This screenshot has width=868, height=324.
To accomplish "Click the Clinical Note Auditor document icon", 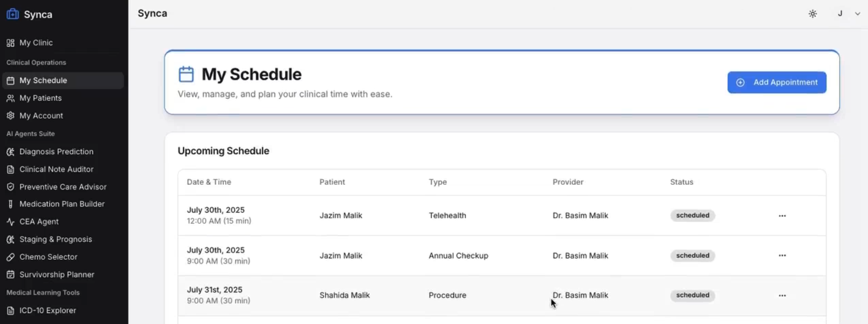I will [10, 170].
